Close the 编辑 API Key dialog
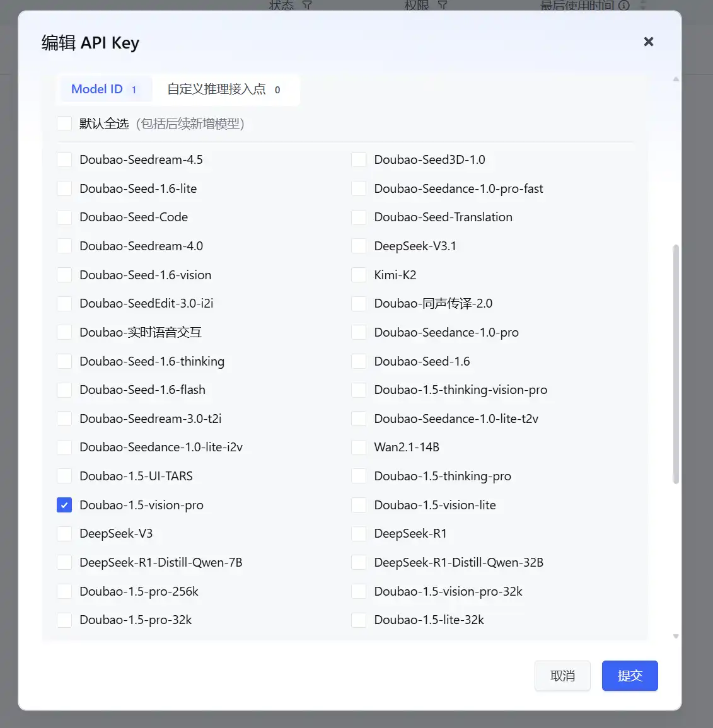713x728 pixels. click(x=648, y=42)
